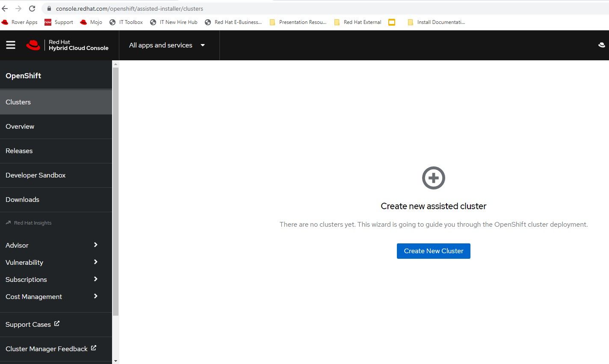Open the Support bookmark
The image size is (609, 364).
click(x=59, y=22)
